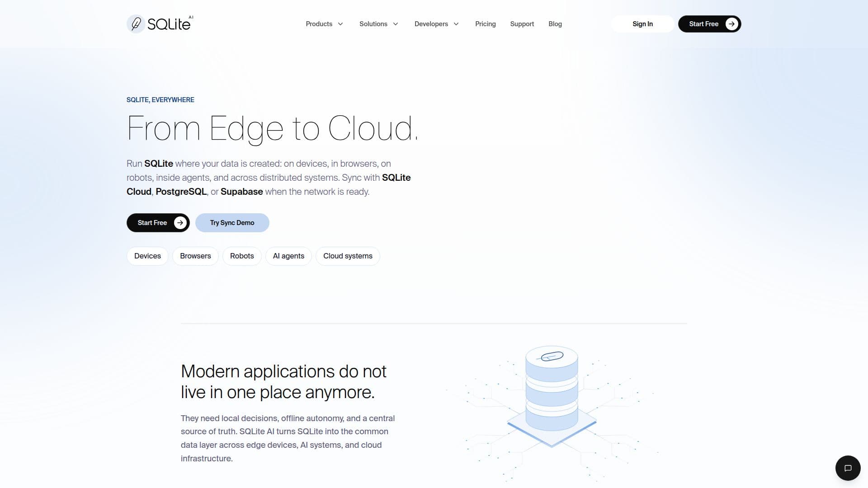Click the "From Edge to Cloud." headline
868x488 pixels.
click(273, 129)
